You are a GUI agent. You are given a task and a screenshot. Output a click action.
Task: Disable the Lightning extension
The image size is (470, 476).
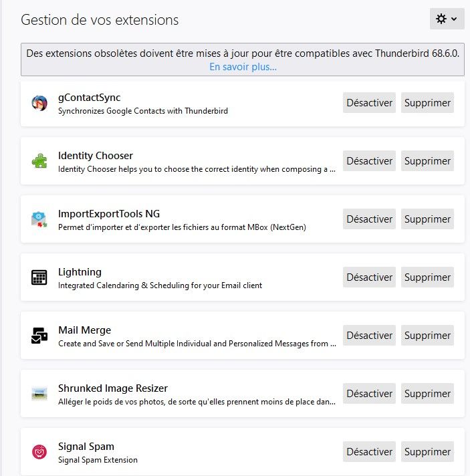tap(369, 277)
